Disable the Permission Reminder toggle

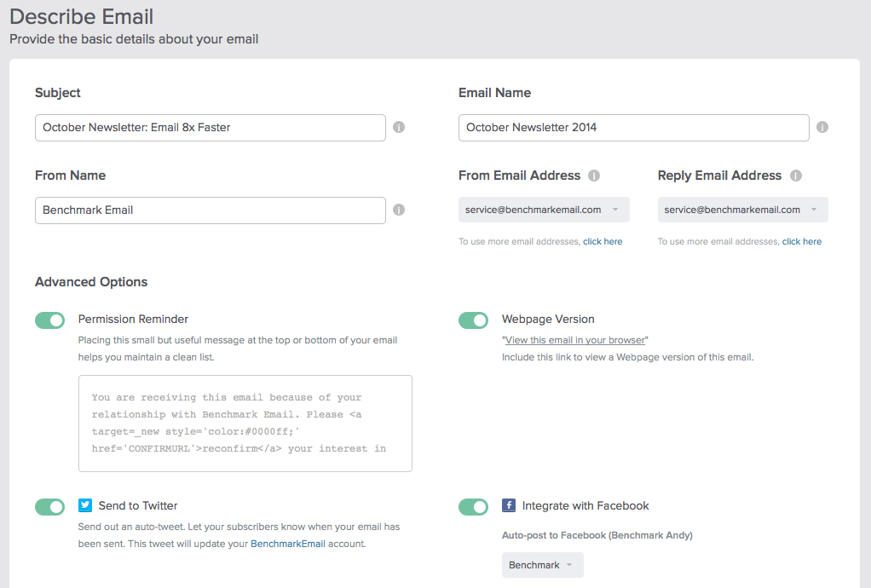[x=49, y=320]
